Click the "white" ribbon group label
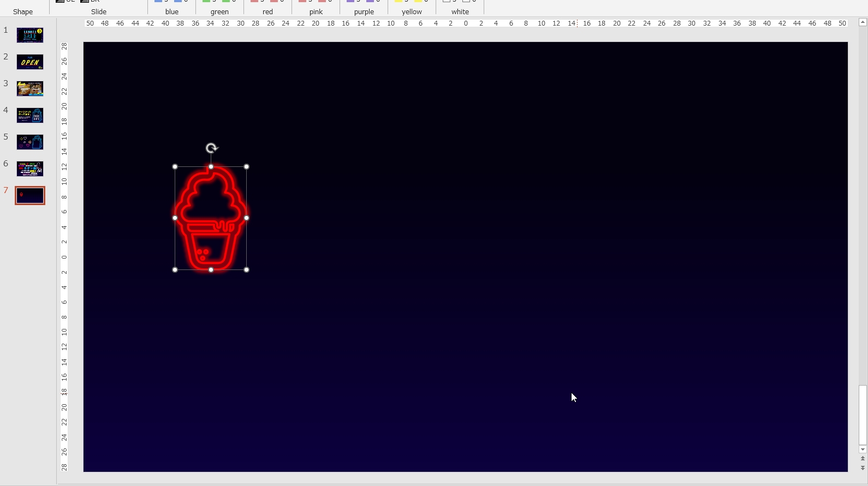The image size is (868, 486). coord(460,11)
